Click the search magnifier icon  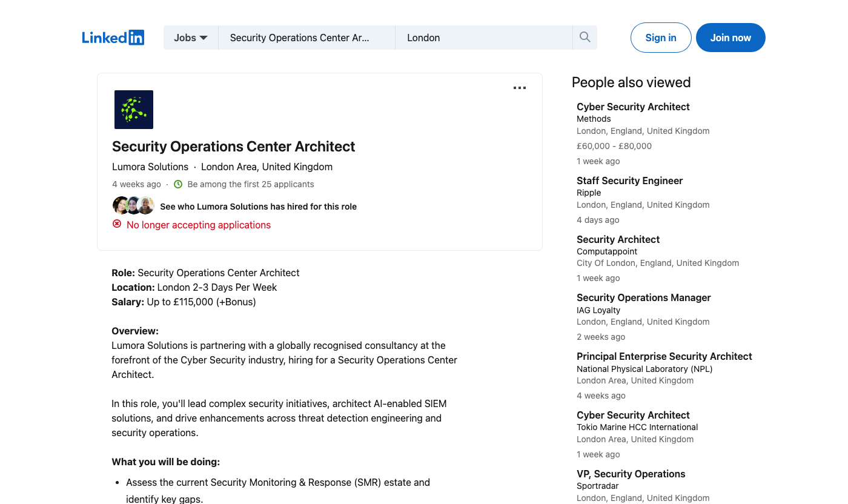(x=585, y=38)
